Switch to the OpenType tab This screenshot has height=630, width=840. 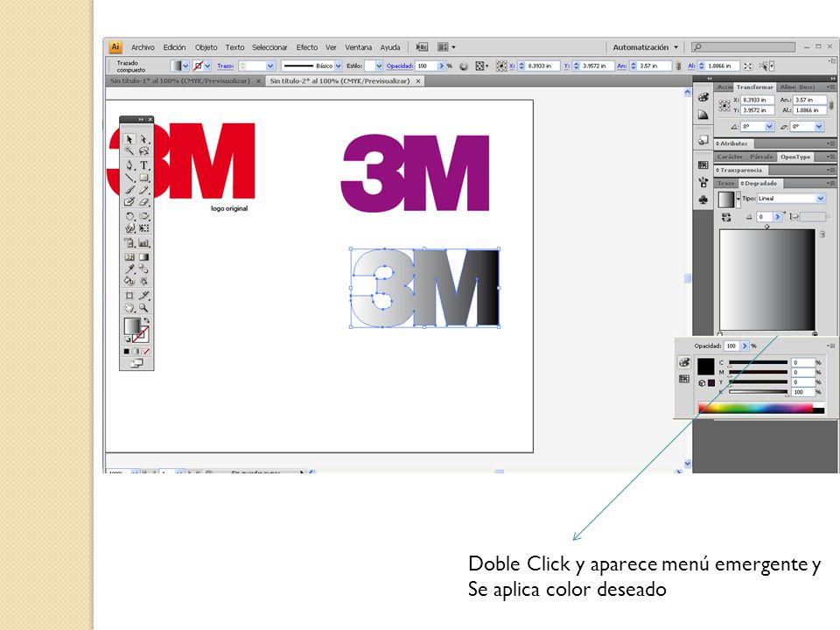[795, 157]
